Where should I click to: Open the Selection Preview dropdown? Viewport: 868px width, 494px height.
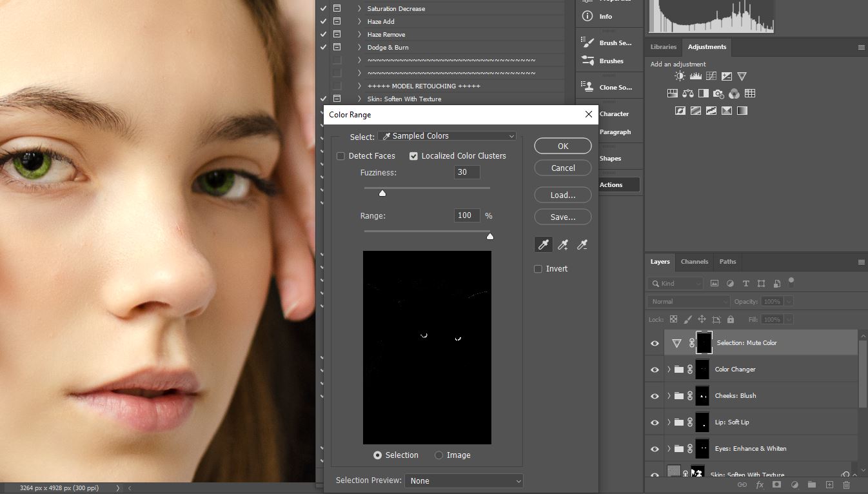(463, 480)
